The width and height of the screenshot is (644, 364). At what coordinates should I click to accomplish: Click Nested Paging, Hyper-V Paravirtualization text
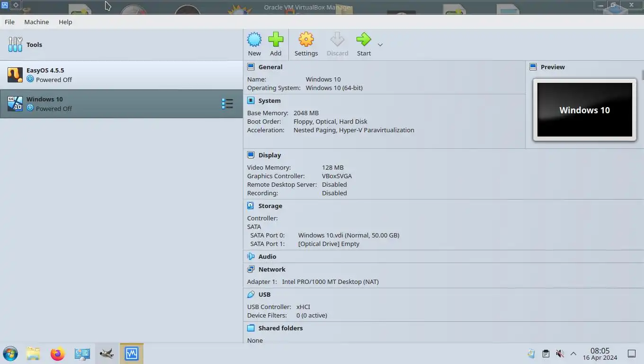click(354, 130)
